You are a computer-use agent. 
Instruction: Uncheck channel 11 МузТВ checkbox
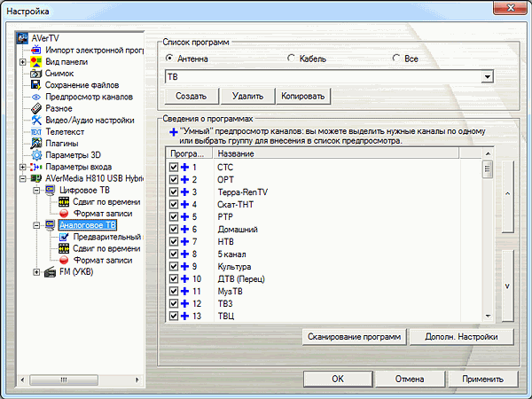[174, 291]
